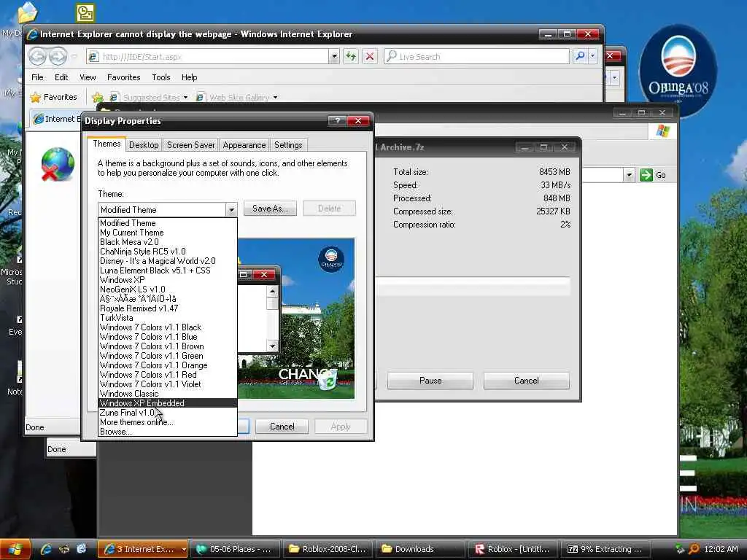The image size is (747, 560).
Task: Click the Web Slice Gallery icon
Action: pyautogui.click(x=200, y=97)
